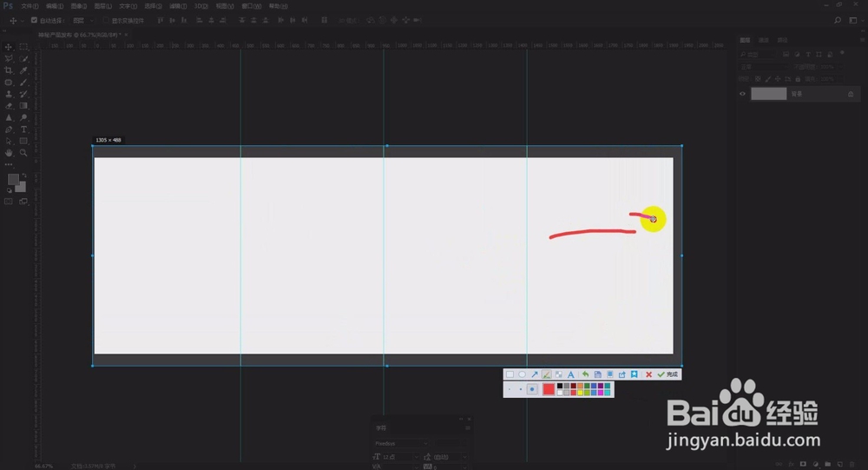The width and height of the screenshot is (868, 470).
Task: Undo last annotation in screenshot toolbar
Action: [585, 374]
